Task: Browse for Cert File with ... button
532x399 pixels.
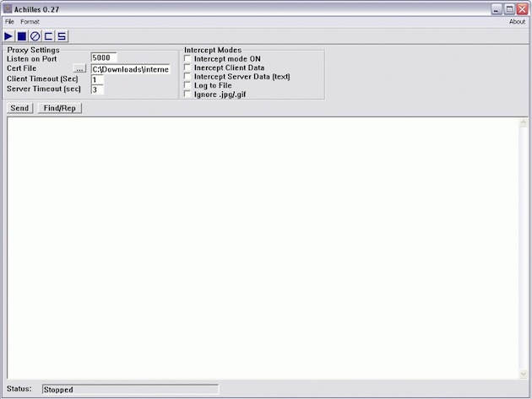Action: point(79,69)
